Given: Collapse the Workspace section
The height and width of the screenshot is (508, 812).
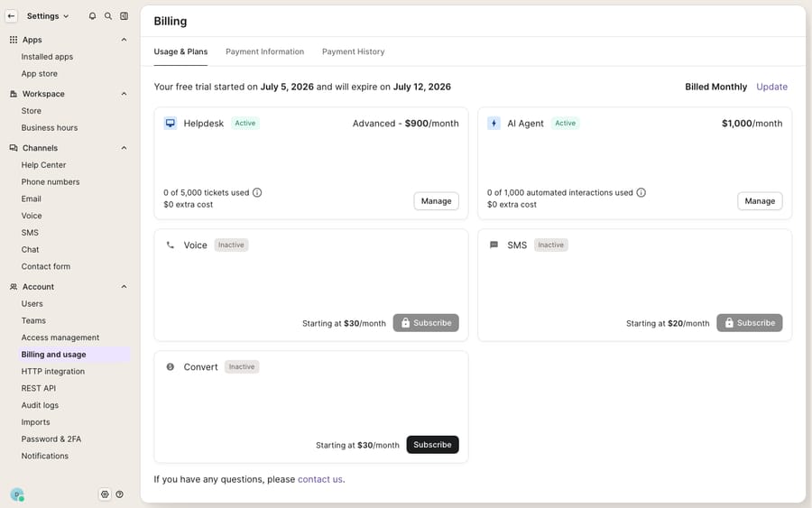Looking at the screenshot, I should click(x=124, y=94).
